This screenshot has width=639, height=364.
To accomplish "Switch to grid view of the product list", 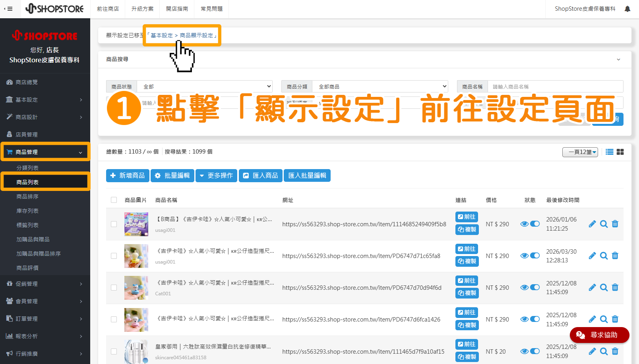I will tap(620, 152).
